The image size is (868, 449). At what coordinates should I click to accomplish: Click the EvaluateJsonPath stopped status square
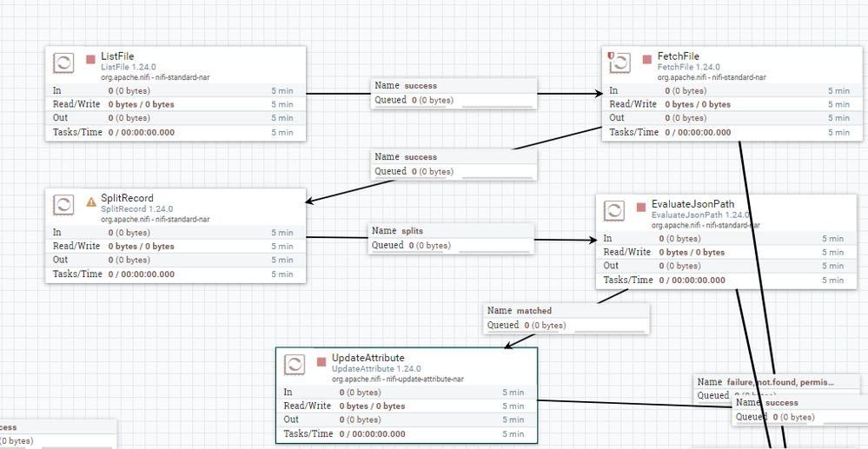coord(641,207)
